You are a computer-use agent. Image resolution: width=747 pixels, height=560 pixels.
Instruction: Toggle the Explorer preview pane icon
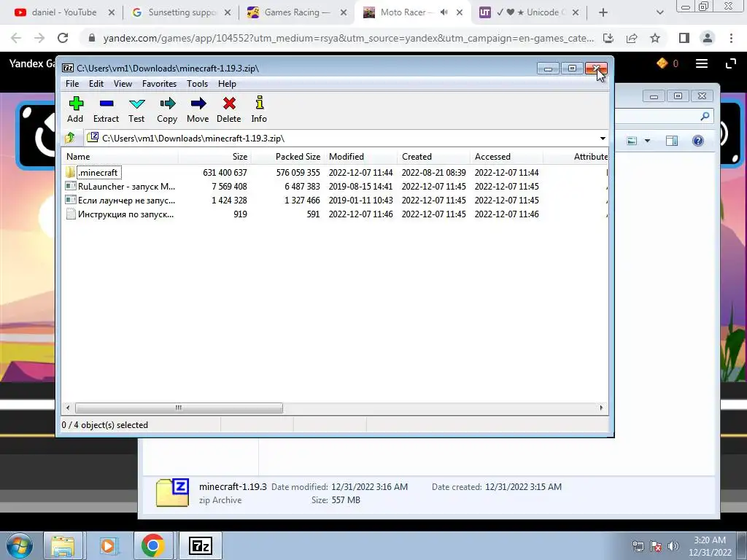[x=672, y=141]
